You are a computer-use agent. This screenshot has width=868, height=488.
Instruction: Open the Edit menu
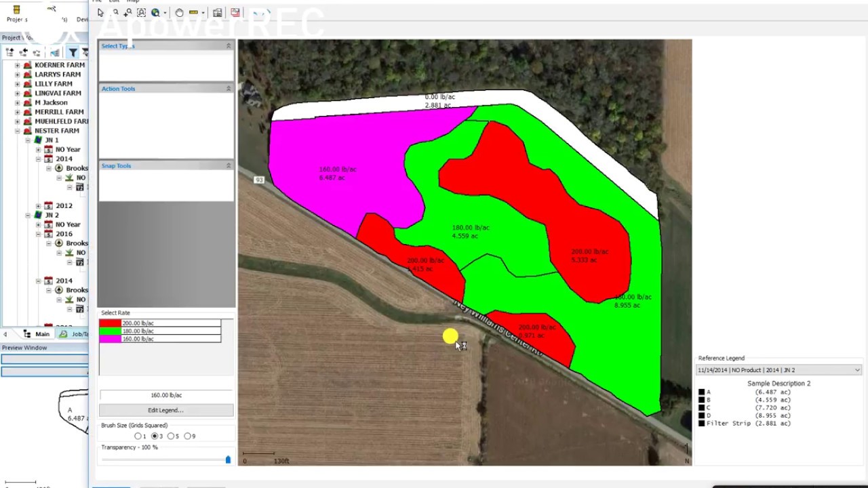click(115, 1)
